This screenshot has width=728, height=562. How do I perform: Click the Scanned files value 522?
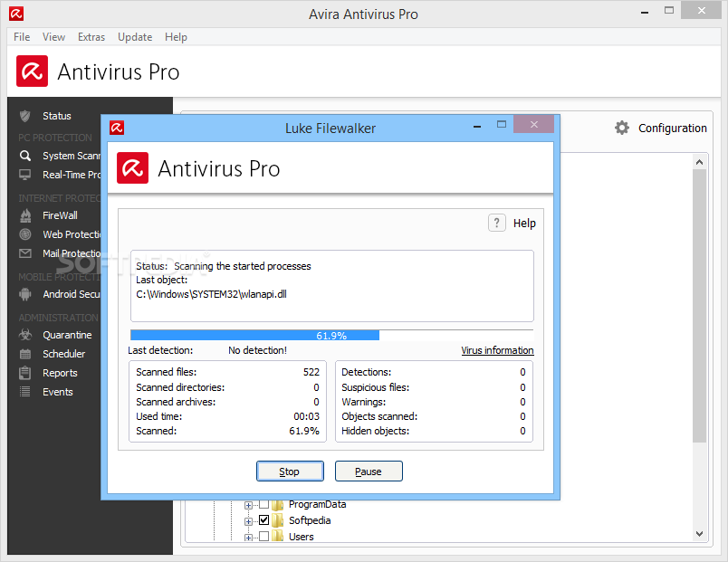(311, 372)
